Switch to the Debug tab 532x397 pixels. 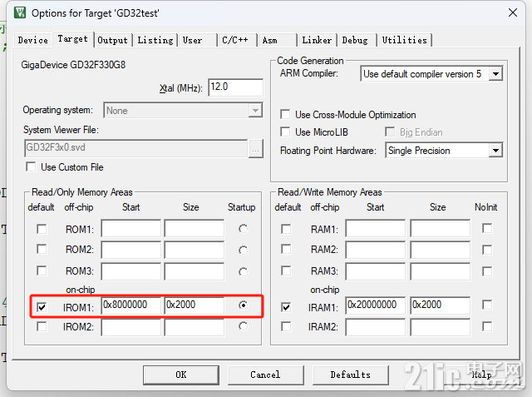click(x=357, y=40)
